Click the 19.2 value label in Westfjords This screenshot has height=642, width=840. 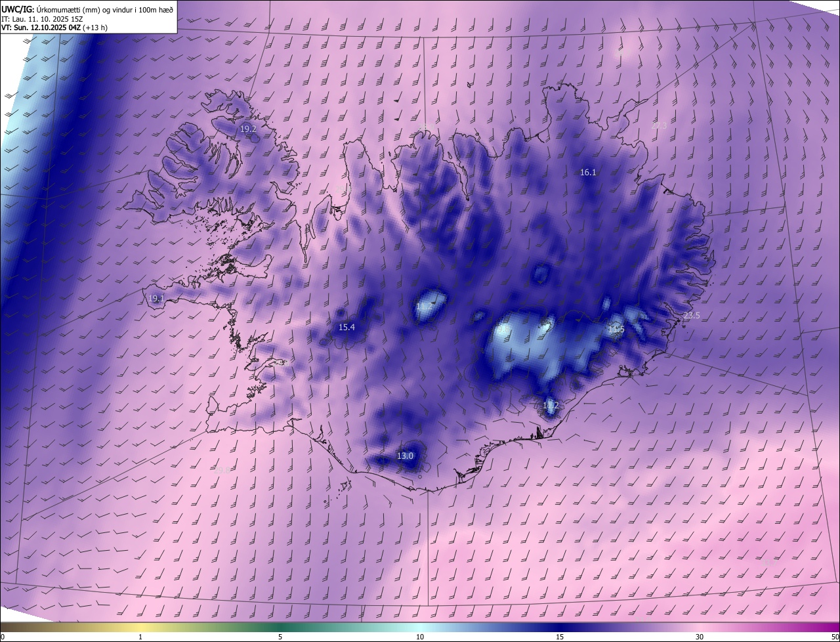click(248, 129)
